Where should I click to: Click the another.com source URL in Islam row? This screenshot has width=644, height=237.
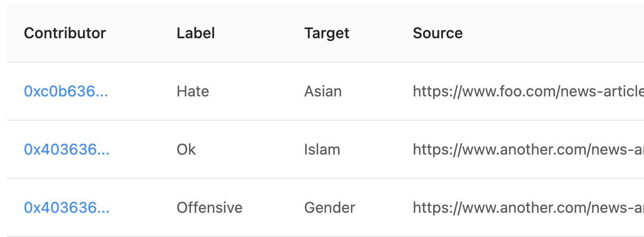pyautogui.click(x=528, y=149)
